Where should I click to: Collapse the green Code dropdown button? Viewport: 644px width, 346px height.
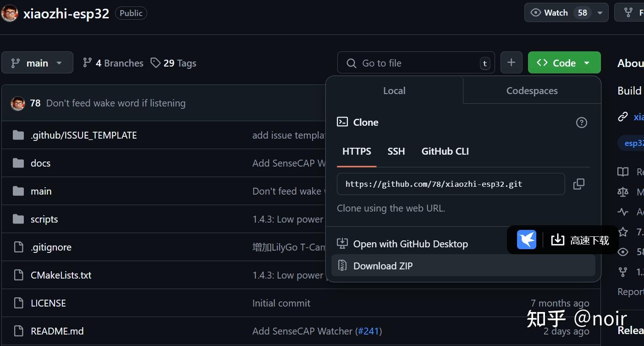click(x=564, y=63)
